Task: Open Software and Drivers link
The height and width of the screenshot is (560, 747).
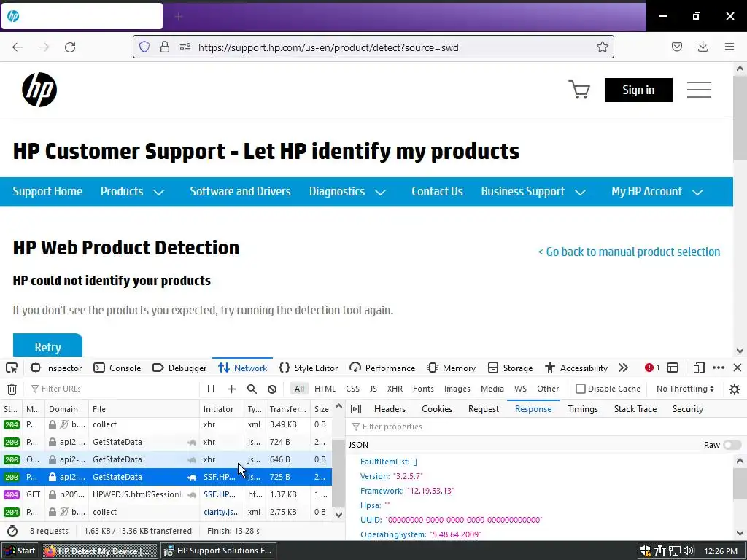Action: (240, 192)
